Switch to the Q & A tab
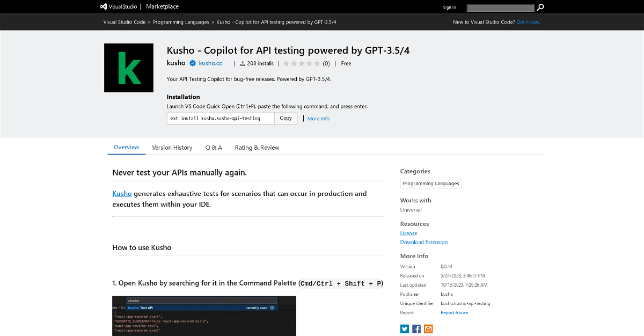Image resolution: width=644 pixels, height=336 pixels. 214,148
